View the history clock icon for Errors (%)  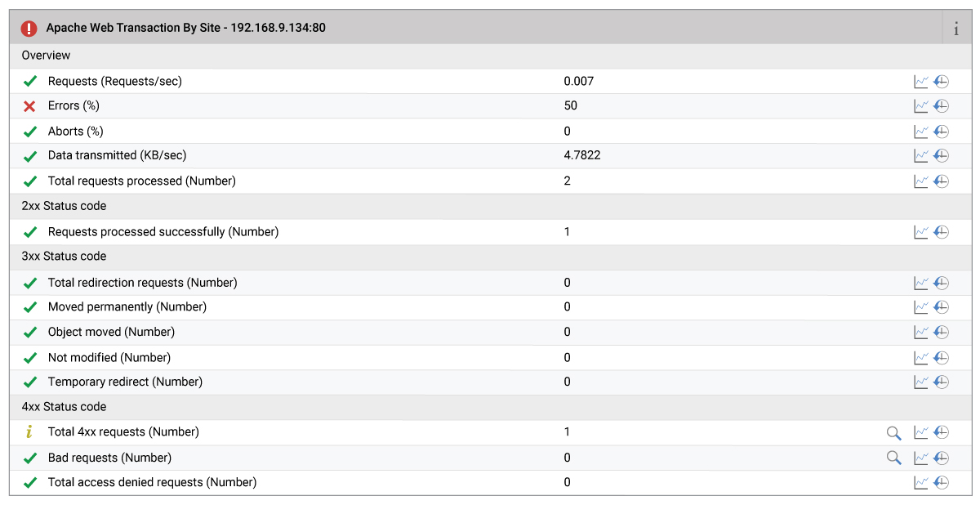[x=941, y=105]
